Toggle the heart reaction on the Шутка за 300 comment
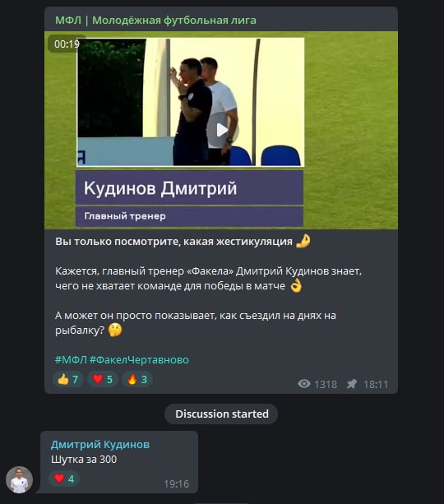The image size is (444, 504). pyautogui.click(x=64, y=479)
